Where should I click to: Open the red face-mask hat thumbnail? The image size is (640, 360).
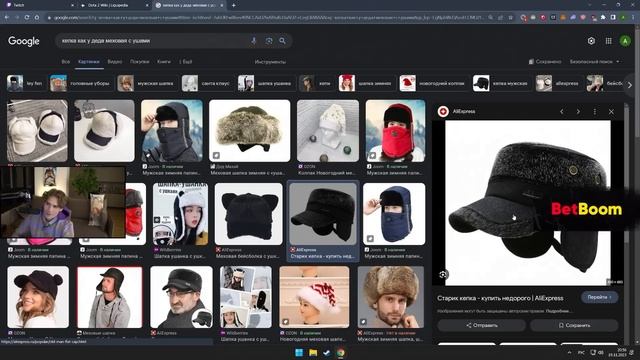click(x=395, y=131)
